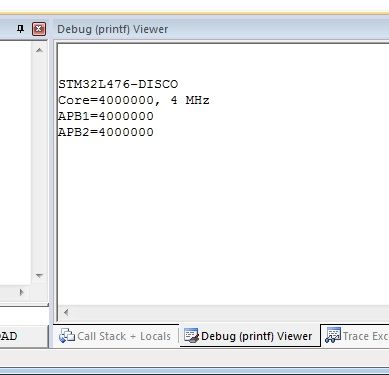Click the APB1=4000000 output line
Screen dimensions: 389x375
click(106, 116)
